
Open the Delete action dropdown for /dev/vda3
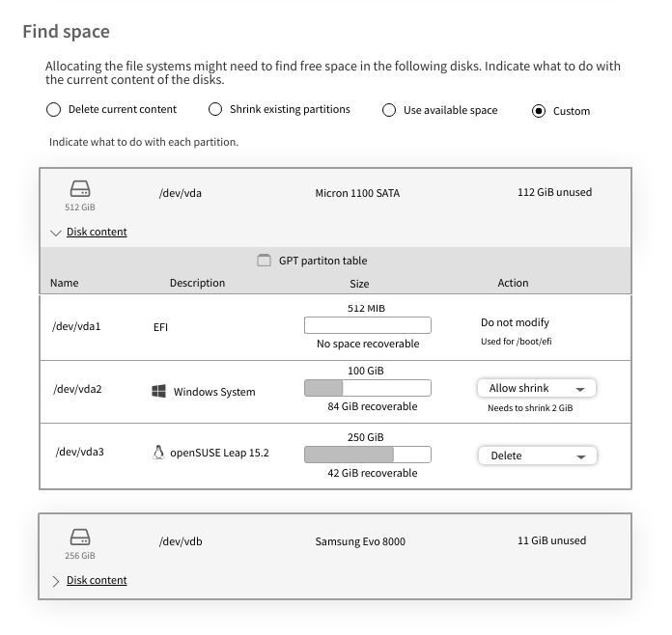click(538, 456)
